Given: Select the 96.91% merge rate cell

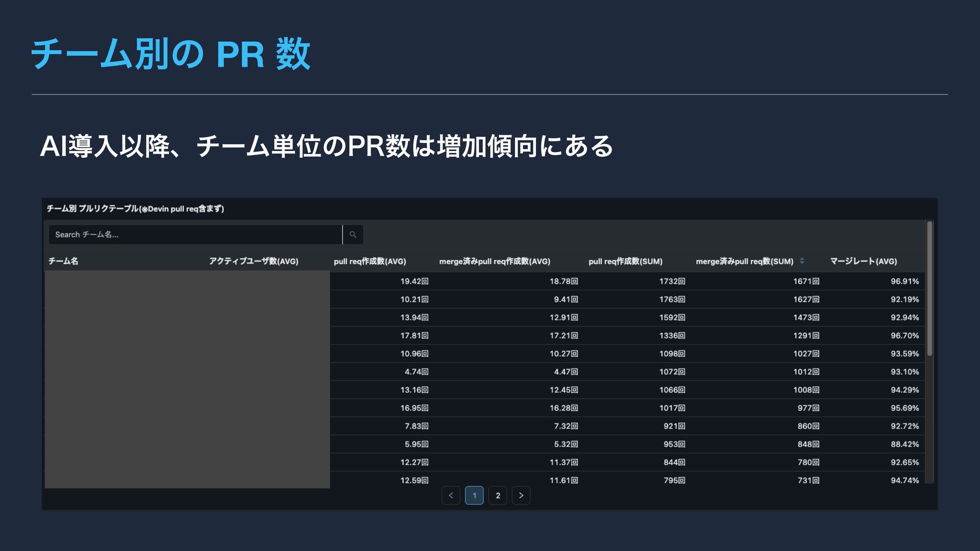Looking at the screenshot, I should (x=905, y=281).
